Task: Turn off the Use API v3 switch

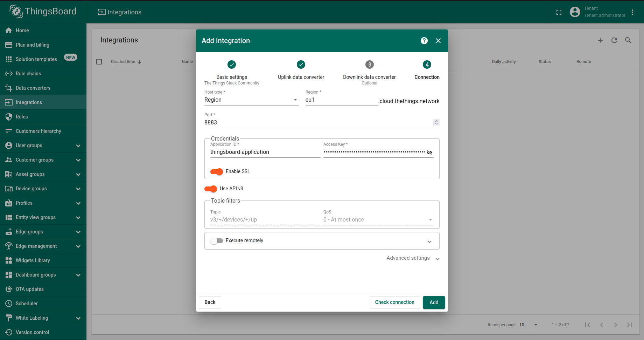Action: coord(211,189)
